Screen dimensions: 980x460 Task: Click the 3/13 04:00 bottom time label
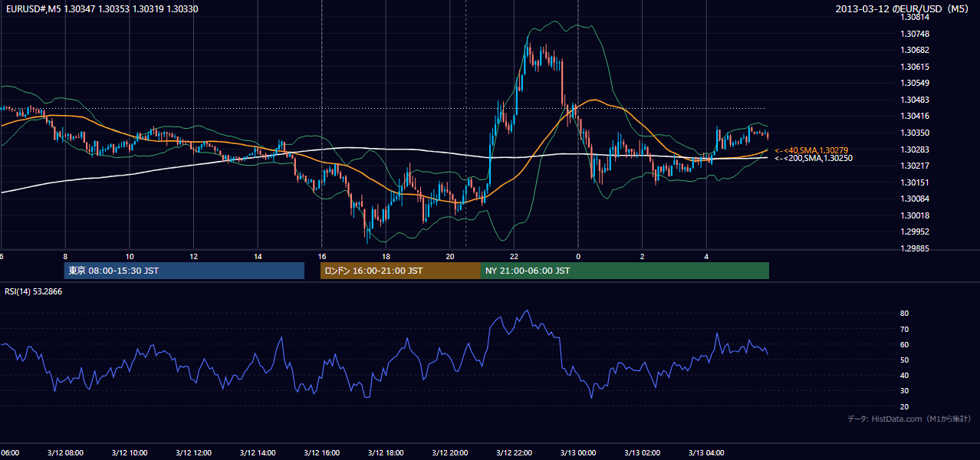click(706, 452)
